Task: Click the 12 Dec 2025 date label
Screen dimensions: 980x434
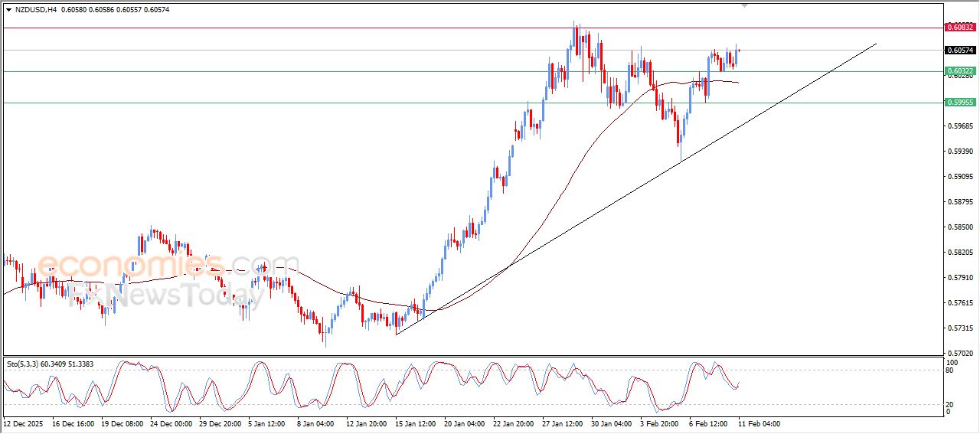Action: tap(24, 423)
